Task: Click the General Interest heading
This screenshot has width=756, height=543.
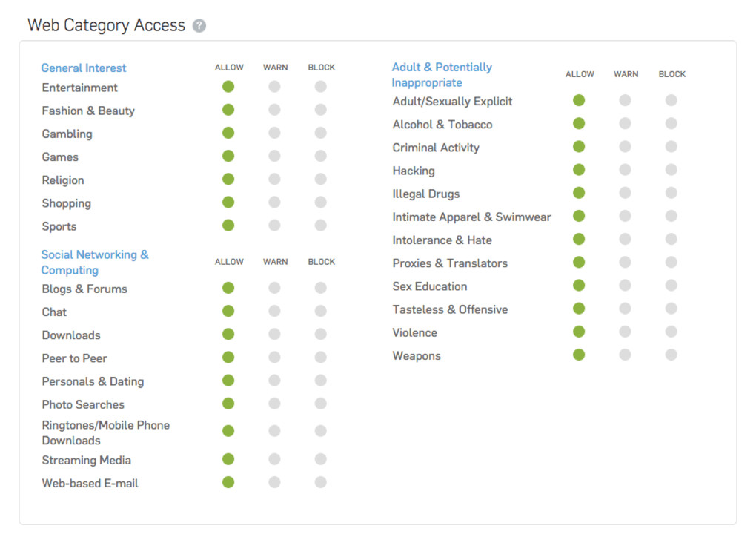Action: [84, 68]
